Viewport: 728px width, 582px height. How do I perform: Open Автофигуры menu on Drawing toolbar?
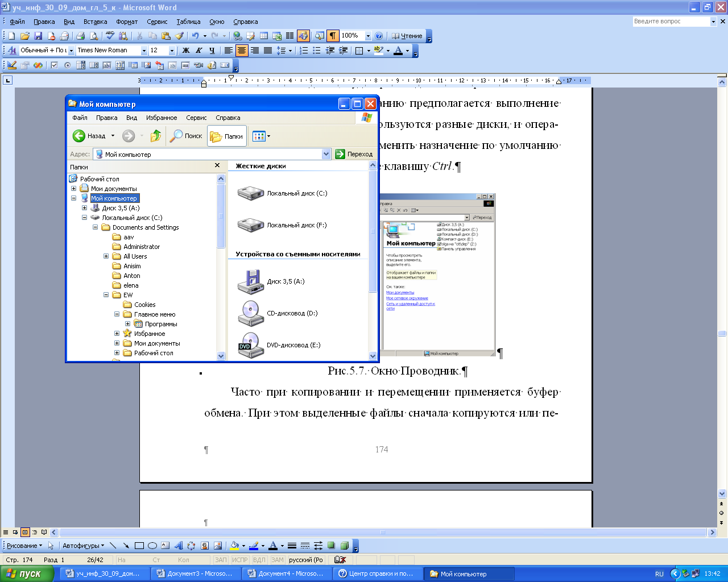coord(83,546)
